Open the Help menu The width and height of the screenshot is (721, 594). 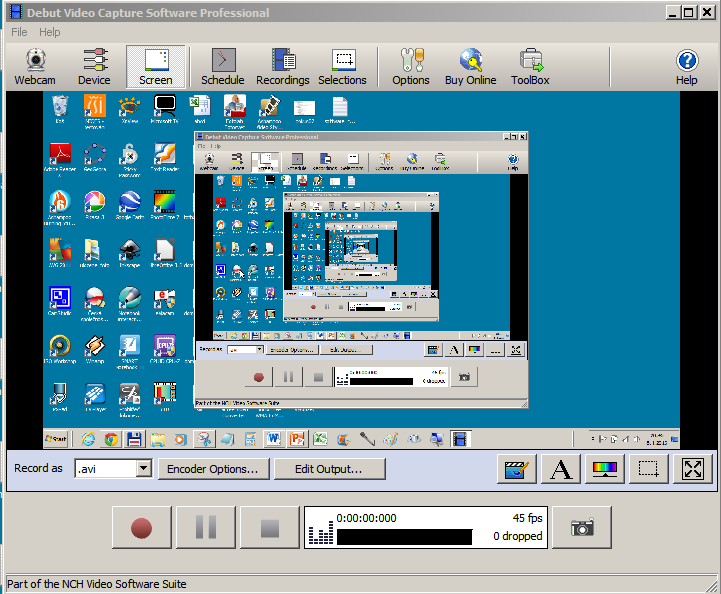tap(50, 32)
